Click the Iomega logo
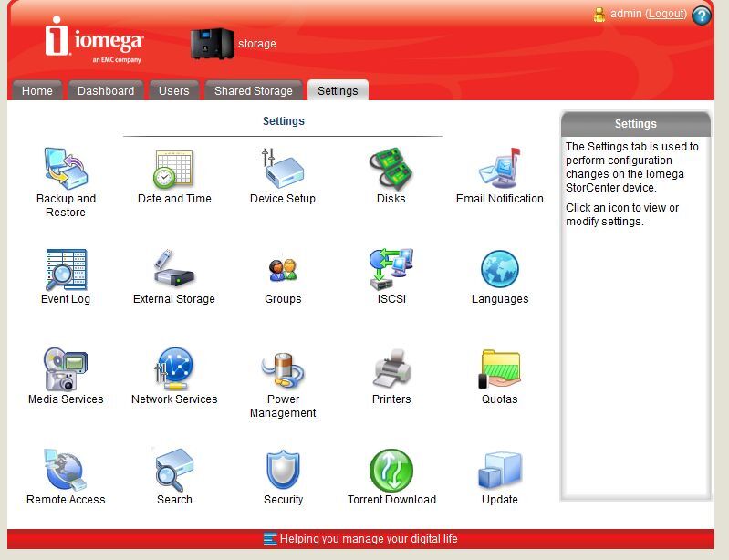The image size is (729, 560). tap(94, 39)
